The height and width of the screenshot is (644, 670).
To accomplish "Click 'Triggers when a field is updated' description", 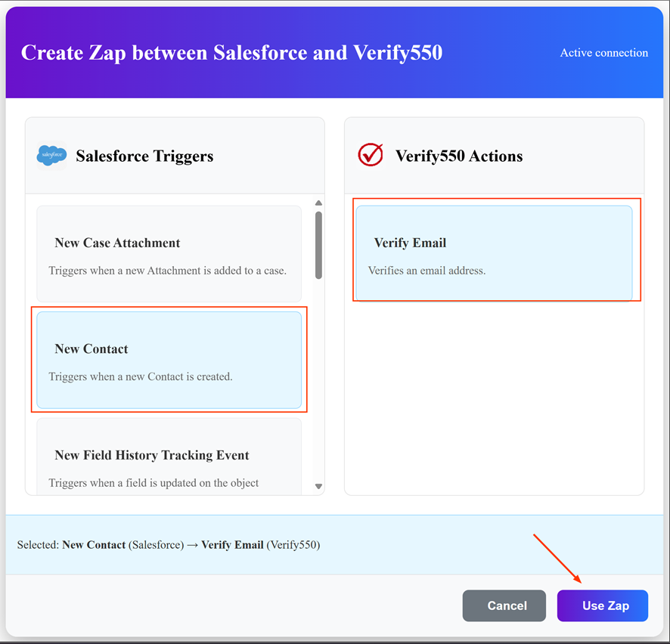I will click(154, 482).
